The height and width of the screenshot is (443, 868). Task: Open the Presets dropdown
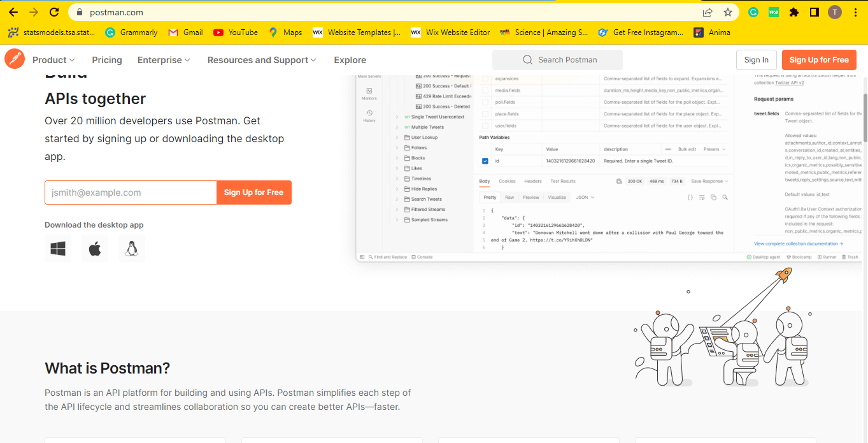(714, 149)
